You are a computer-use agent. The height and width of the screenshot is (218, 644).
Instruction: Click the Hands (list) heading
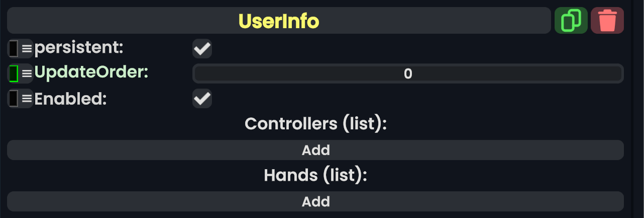(x=315, y=175)
